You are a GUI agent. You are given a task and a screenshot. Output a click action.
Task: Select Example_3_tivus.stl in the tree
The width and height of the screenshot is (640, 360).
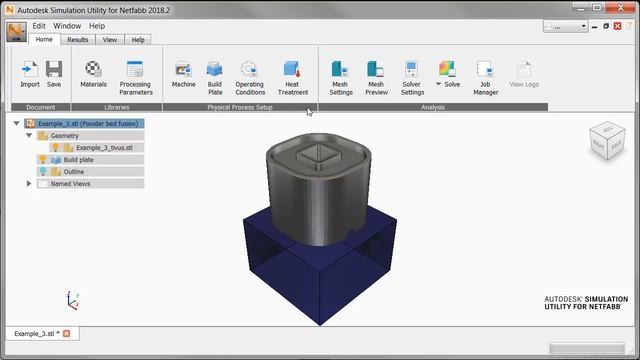[x=97, y=147]
